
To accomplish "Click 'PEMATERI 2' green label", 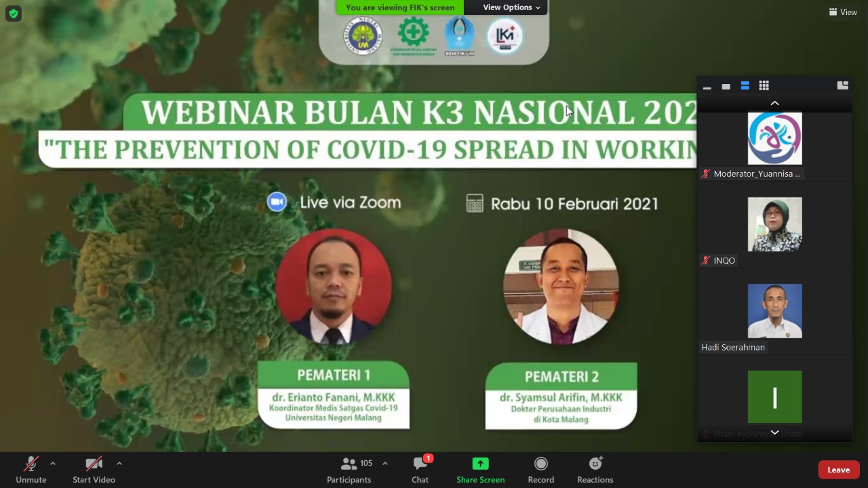I will click(561, 376).
